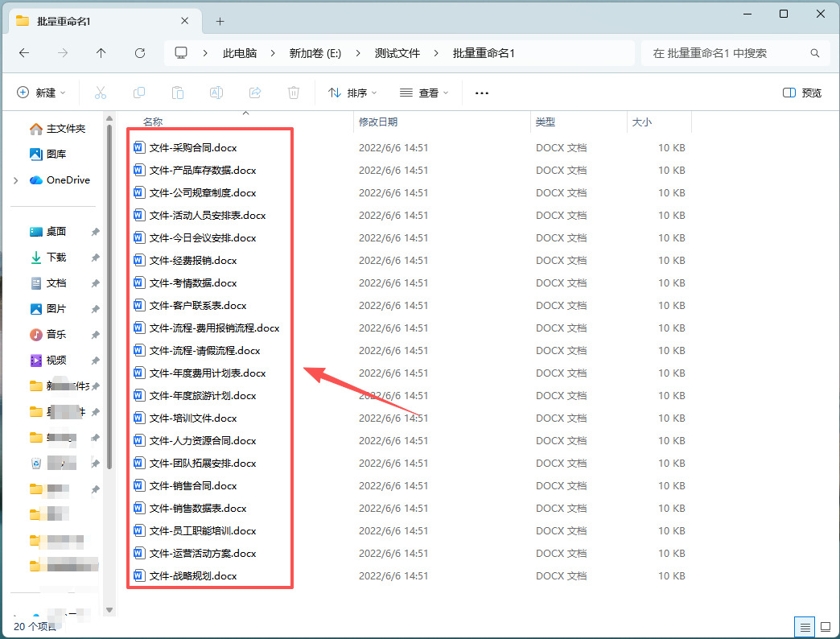Click 新加卷 (E:) breadcrumb
Image resolution: width=840 pixels, height=639 pixels.
point(315,53)
